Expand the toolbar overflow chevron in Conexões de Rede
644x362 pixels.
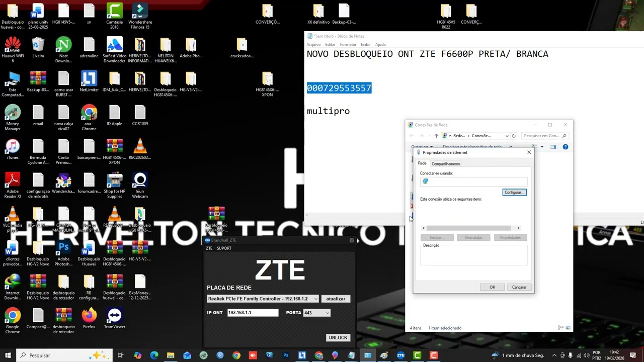pyautogui.click(x=510, y=147)
